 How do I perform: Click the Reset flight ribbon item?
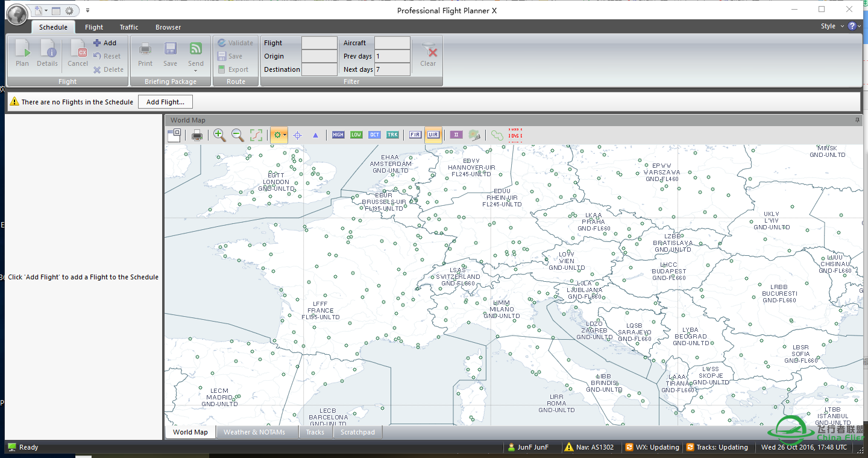click(107, 56)
